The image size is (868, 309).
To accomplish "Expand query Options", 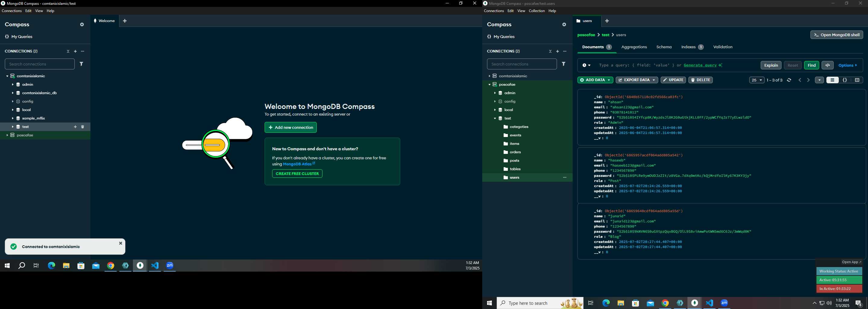I will click(848, 65).
